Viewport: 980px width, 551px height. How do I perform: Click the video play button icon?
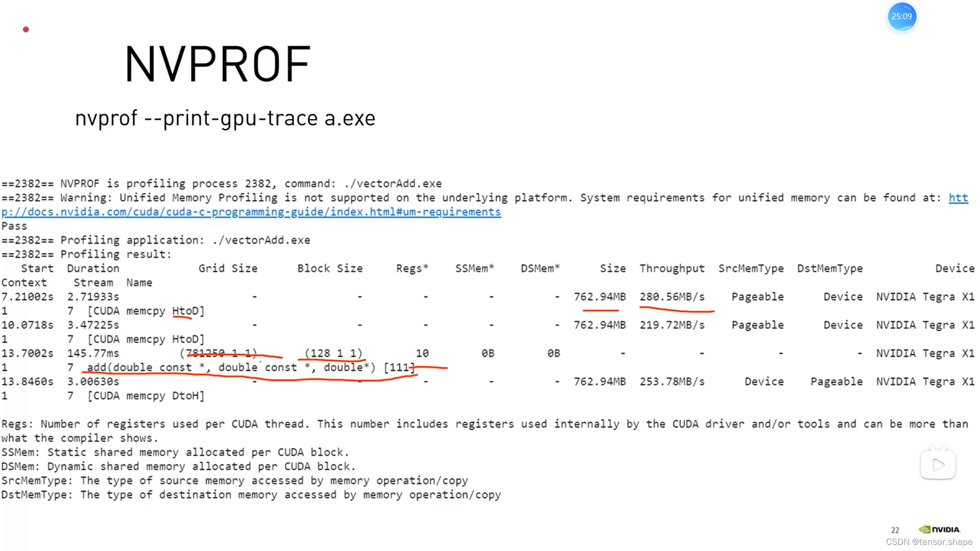(x=938, y=464)
